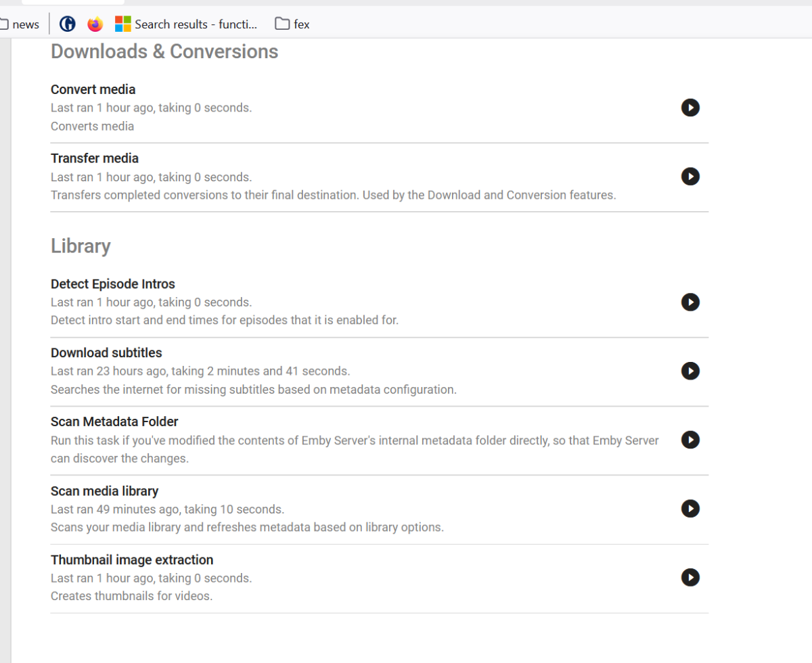Expand the fex bookmarks folder

pyautogui.click(x=292, y=24)
